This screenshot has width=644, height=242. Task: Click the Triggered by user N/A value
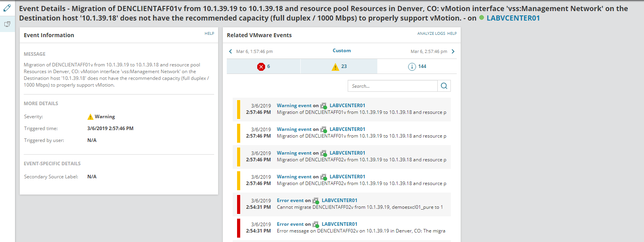coord(92,140)
